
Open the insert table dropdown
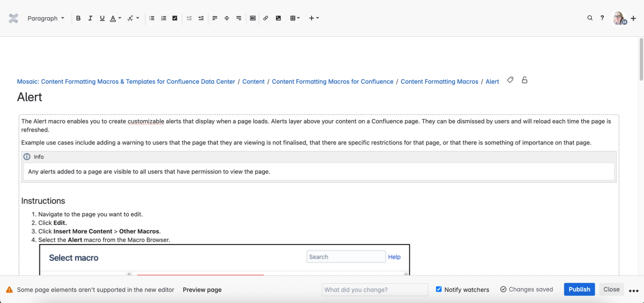(295, 18)
